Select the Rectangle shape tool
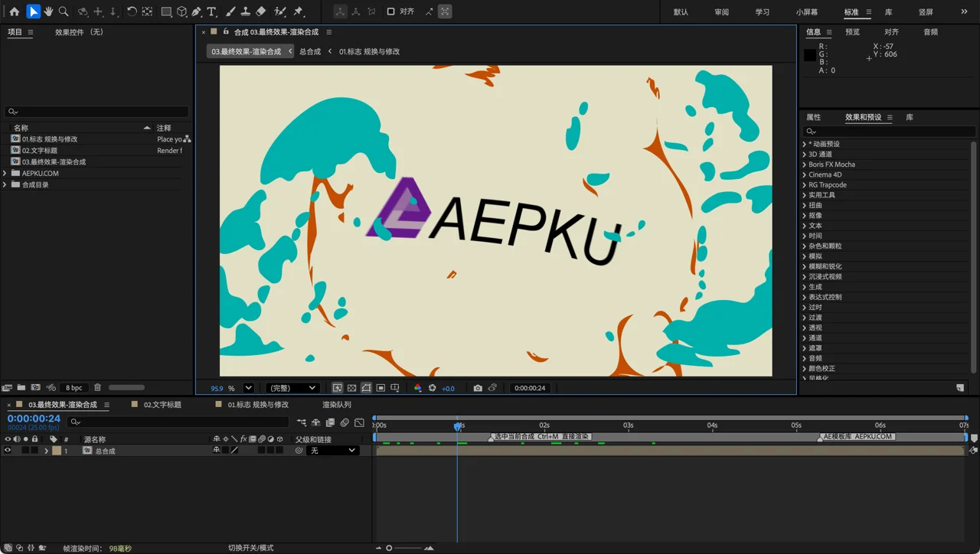The height and width of the screenshot is (554, 980). pos(166,11)
